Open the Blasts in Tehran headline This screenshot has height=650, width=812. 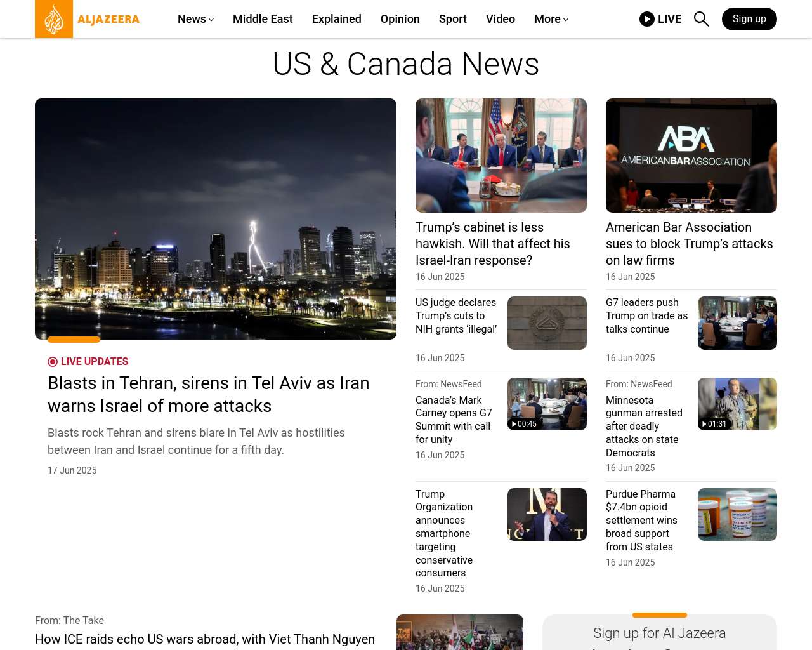coord(209,394)
